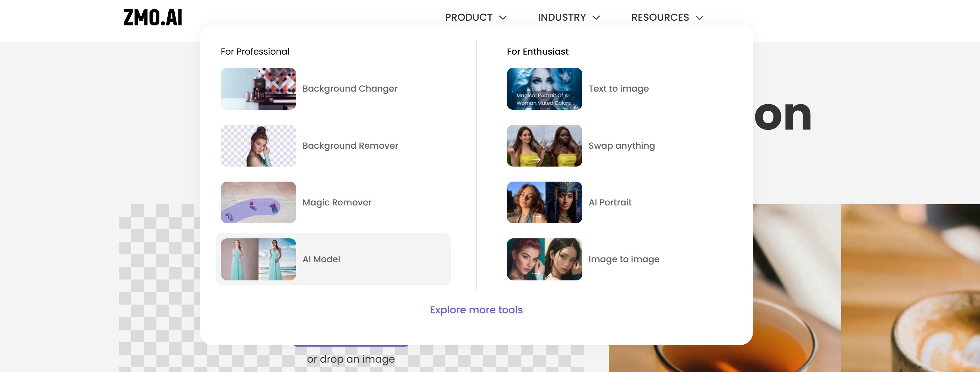Image resolution: width=980 pixels, height=372 pixels.
Task: Expand the PRODUCT dropdown chevron
Action: coord(503,18)
